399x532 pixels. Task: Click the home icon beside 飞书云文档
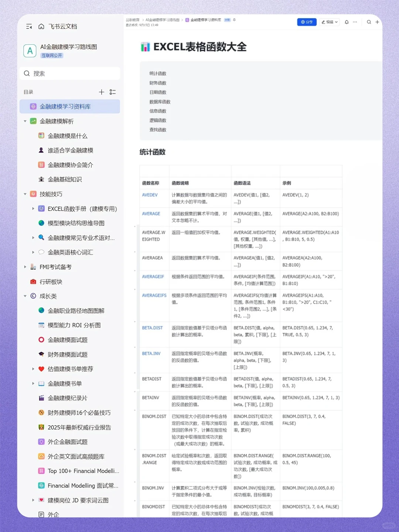coord(41,26)
